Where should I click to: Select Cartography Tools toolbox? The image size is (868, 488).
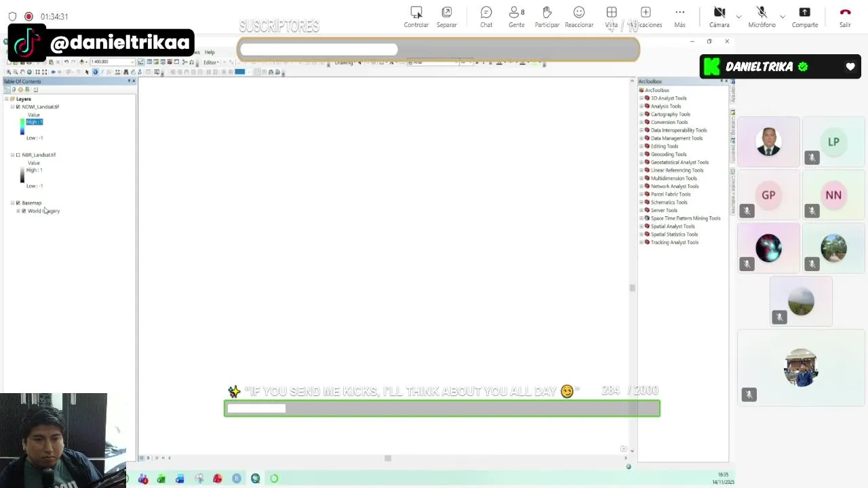click(x=671, y=115)
